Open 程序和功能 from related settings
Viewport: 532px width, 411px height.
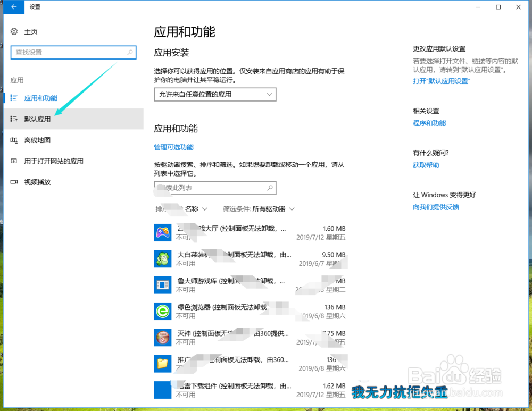click(x=429, y=123)
